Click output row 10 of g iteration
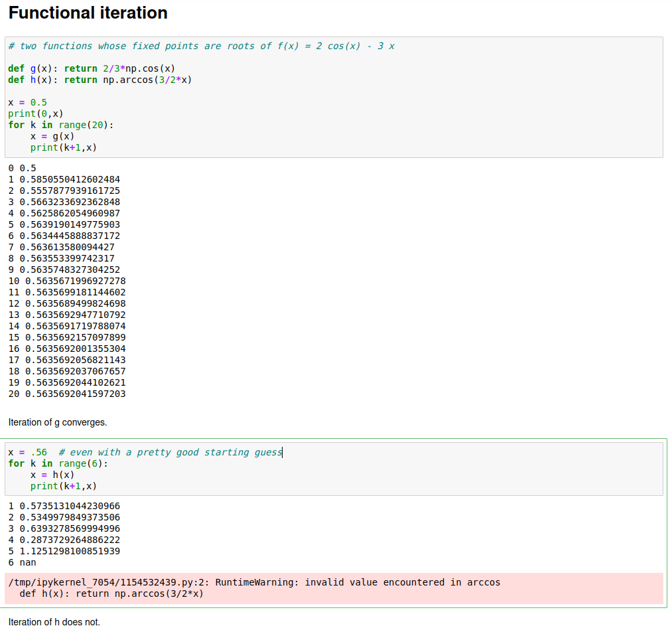 (66, 281)
